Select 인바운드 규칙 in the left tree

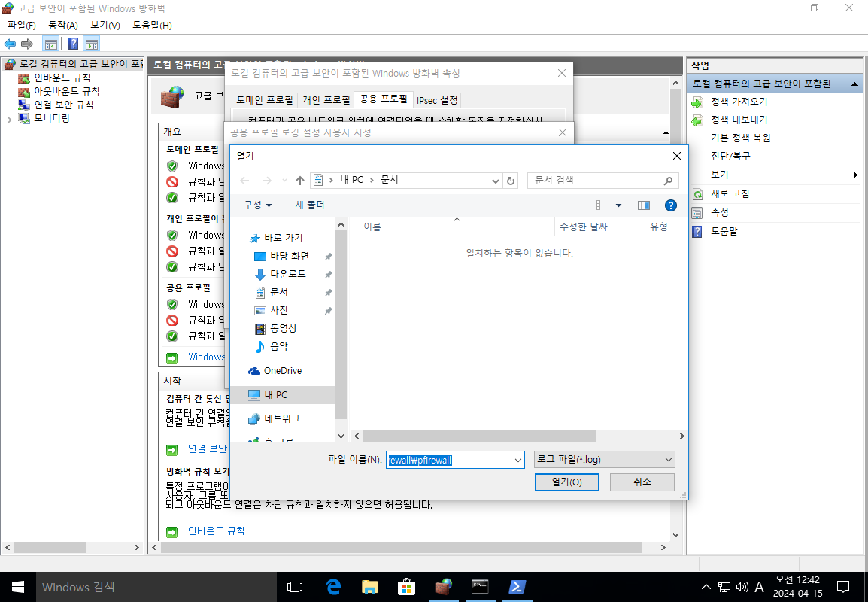pyautogui.click(x=62, y=78)
